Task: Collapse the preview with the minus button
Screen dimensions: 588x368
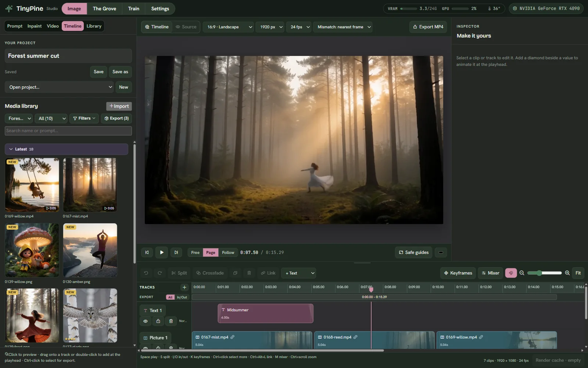Action: pos(441,252)
